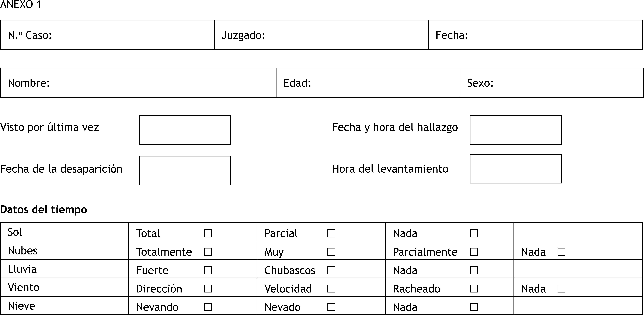Tick the Viento Velocidad checkbox
Image resolution: width=644 pixels, height=315 pixels.
coord(331,289)
